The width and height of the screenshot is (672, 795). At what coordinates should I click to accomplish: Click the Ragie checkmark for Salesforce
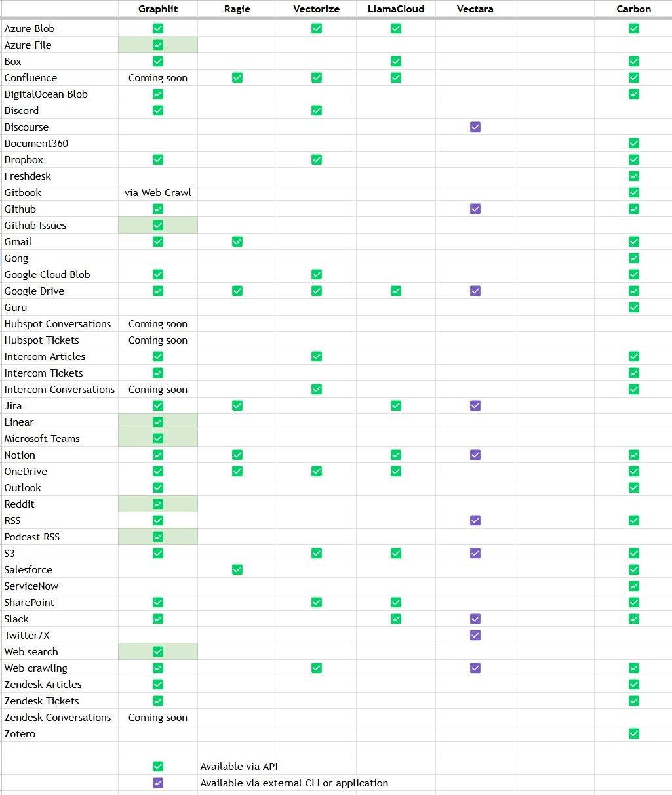(237, 570)
